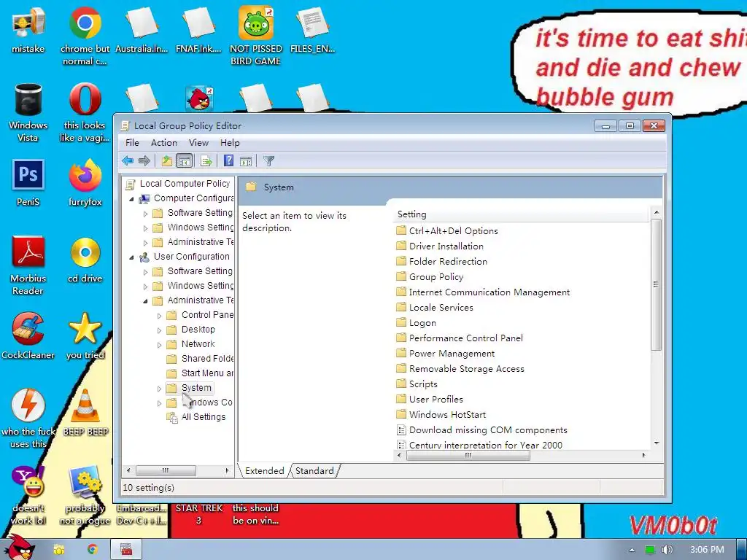Expand the Control Panel tree node
This screenshot has width=747, height=560.
click(x=160, y=316)
